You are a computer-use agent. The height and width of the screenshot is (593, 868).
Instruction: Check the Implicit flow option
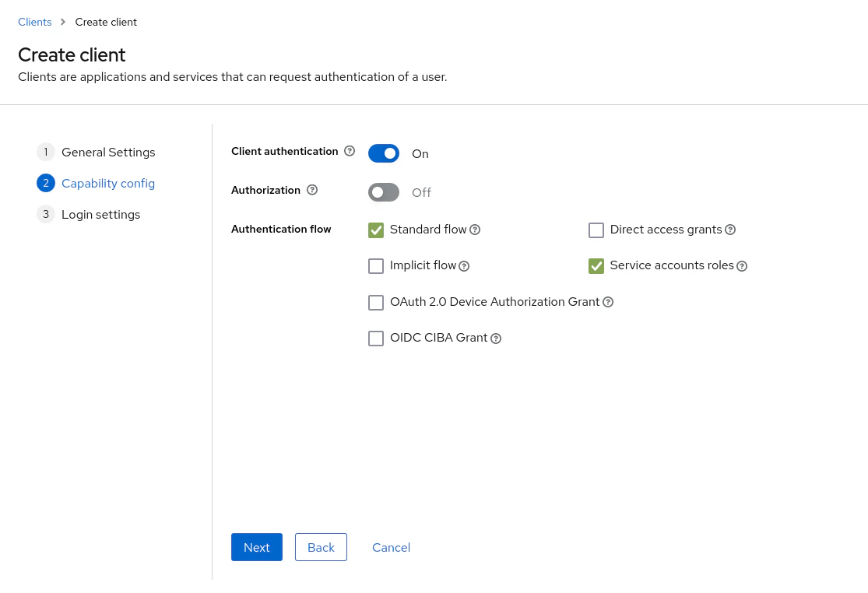[376, 266]
